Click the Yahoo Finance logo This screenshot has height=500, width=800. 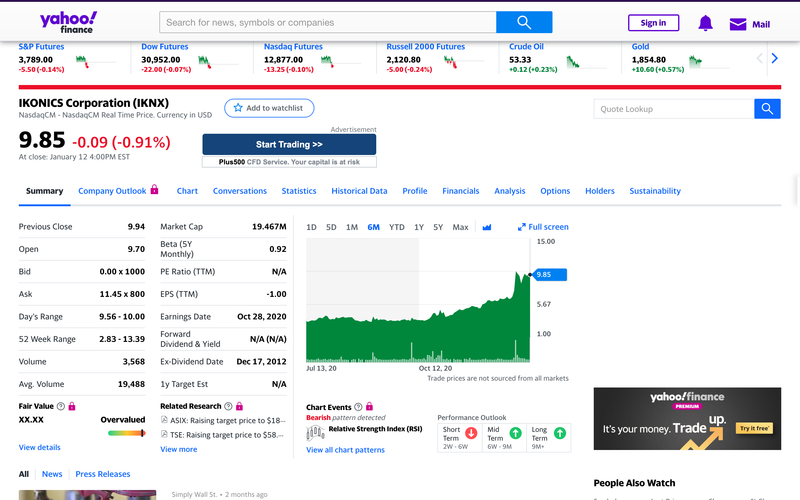68,22
